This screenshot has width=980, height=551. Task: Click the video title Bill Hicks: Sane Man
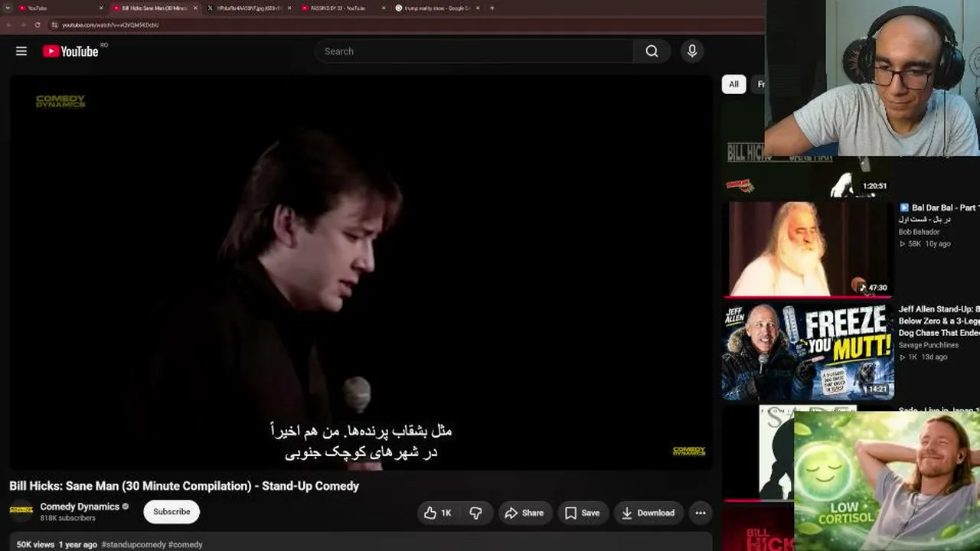tap(184, 486)
